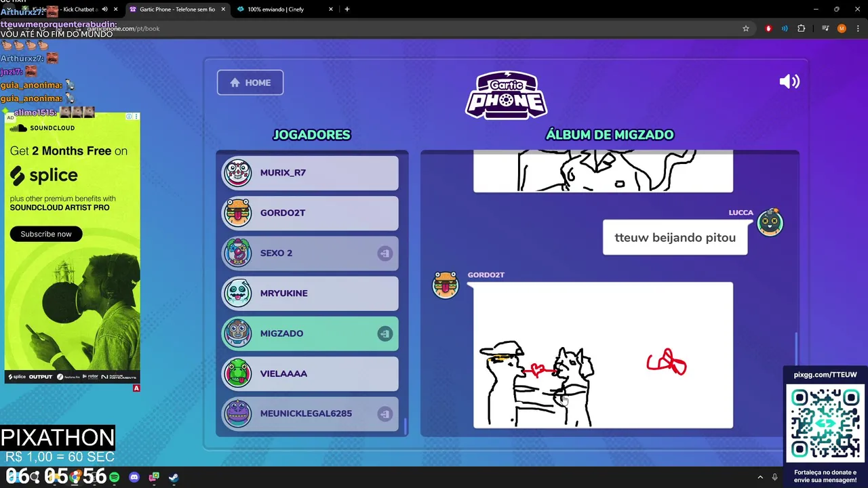The height and width of the screenshot is (488, 868).
Task: Expand the system tray hidden icons chevron
Action: [760, 477]
